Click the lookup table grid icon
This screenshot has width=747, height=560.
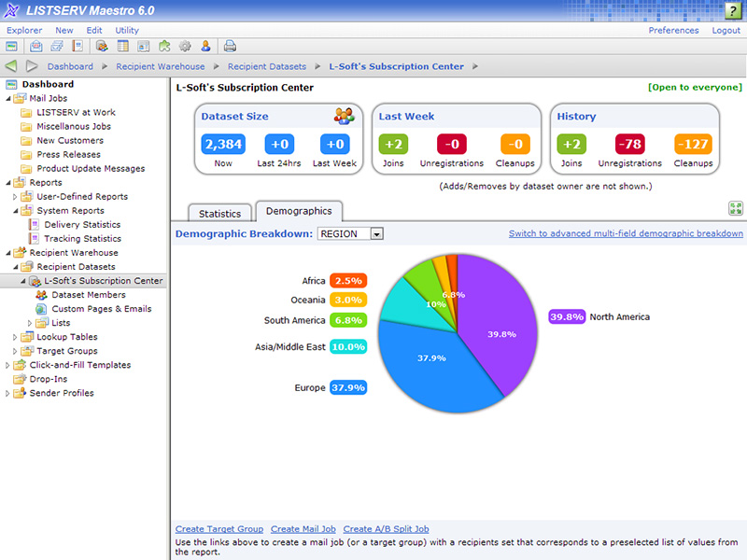tap(123, 46)
